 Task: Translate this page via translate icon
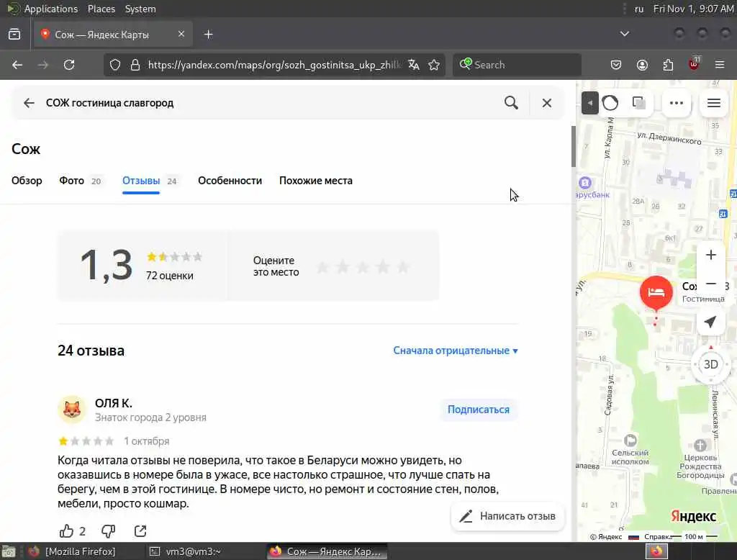coord(414,65)
